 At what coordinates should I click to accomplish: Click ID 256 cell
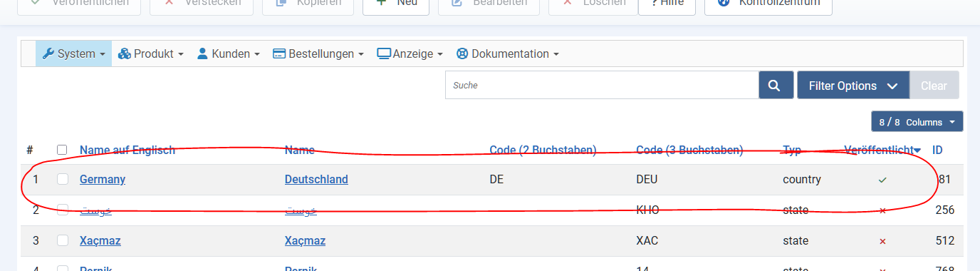(944, 210)
